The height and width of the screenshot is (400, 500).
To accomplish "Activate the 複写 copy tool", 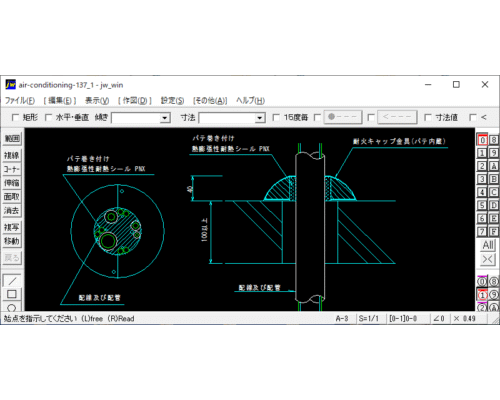I will click(12, 227).
